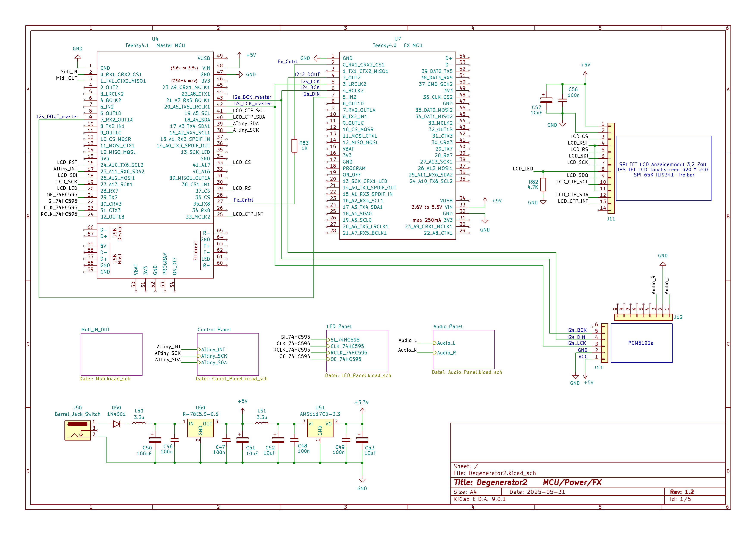Select the J12 9-pin connector
The height and width of the screenshot is (535, 756).
click(643, 317)
